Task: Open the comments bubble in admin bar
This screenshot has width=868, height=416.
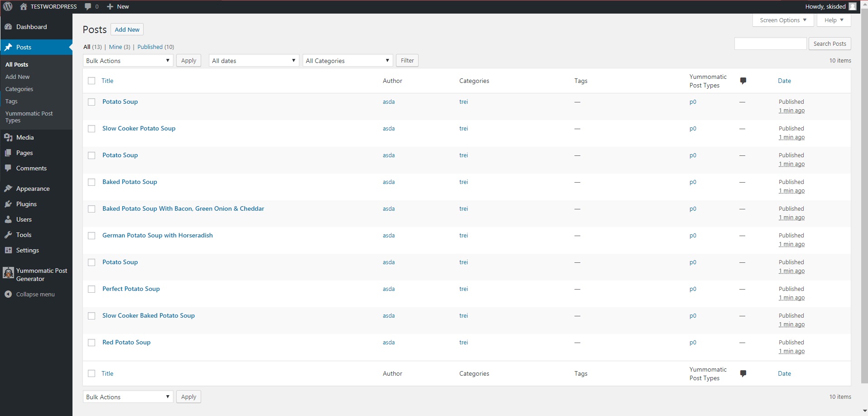Action: point(88,7)
